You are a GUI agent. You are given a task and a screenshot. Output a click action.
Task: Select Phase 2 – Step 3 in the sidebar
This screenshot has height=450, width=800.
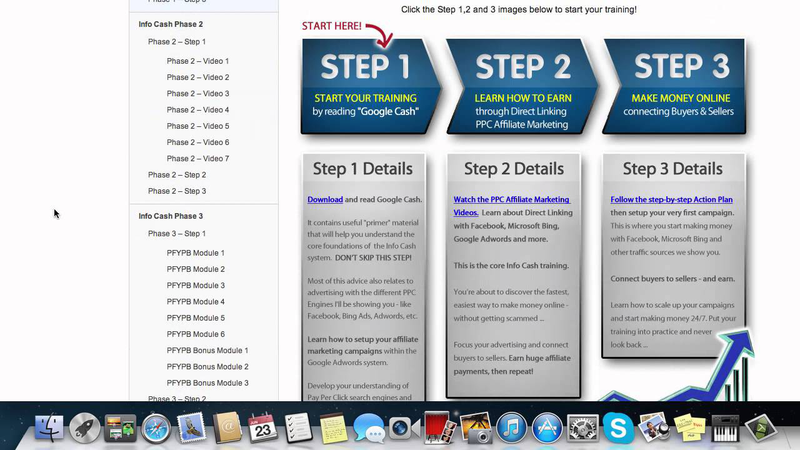(177, 191)
